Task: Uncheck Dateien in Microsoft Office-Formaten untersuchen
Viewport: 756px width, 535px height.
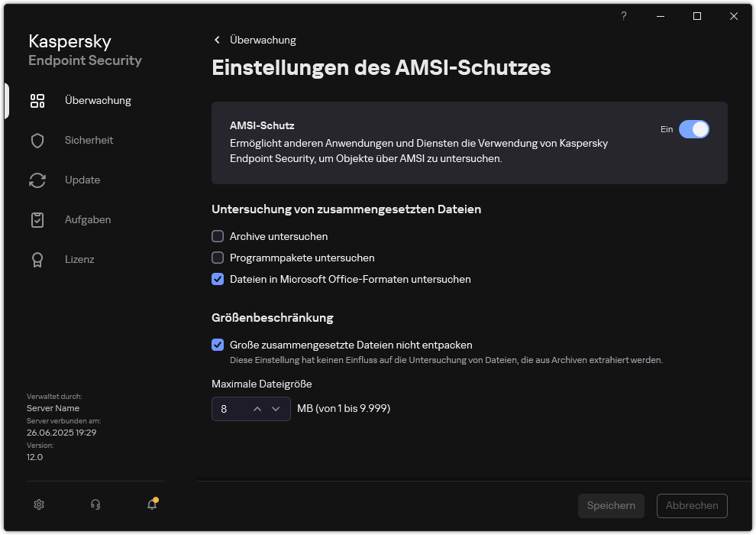Action: [x=218, y=279]
